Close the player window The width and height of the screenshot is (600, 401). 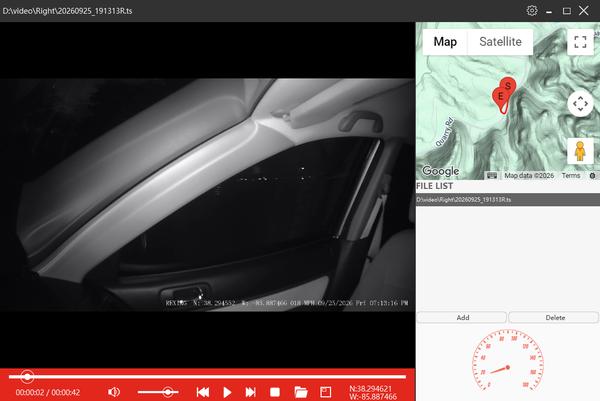coord(584,10)
